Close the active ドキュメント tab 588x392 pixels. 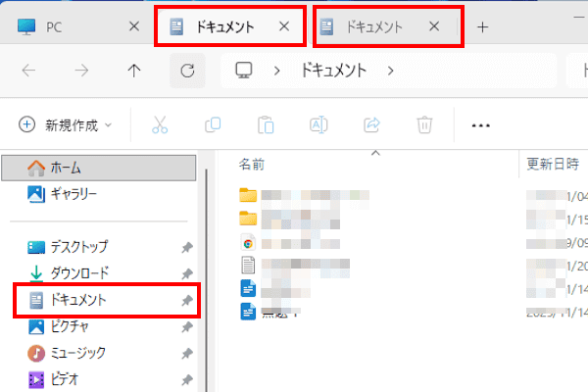(284, 26)
